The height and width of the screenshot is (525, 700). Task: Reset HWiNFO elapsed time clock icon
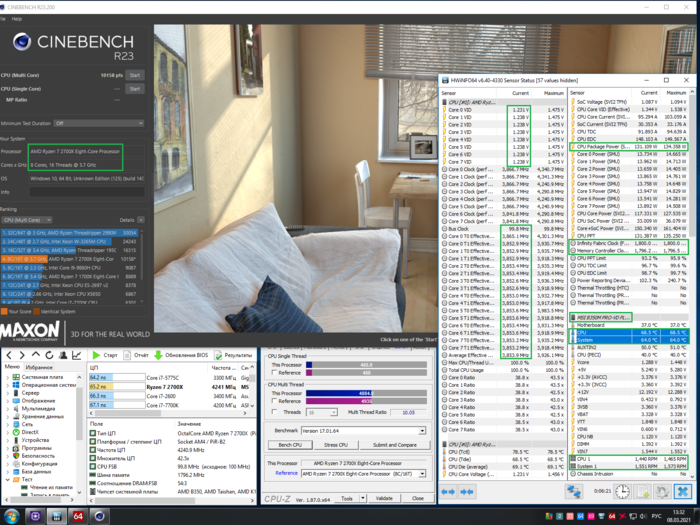(x=622, y=492)
